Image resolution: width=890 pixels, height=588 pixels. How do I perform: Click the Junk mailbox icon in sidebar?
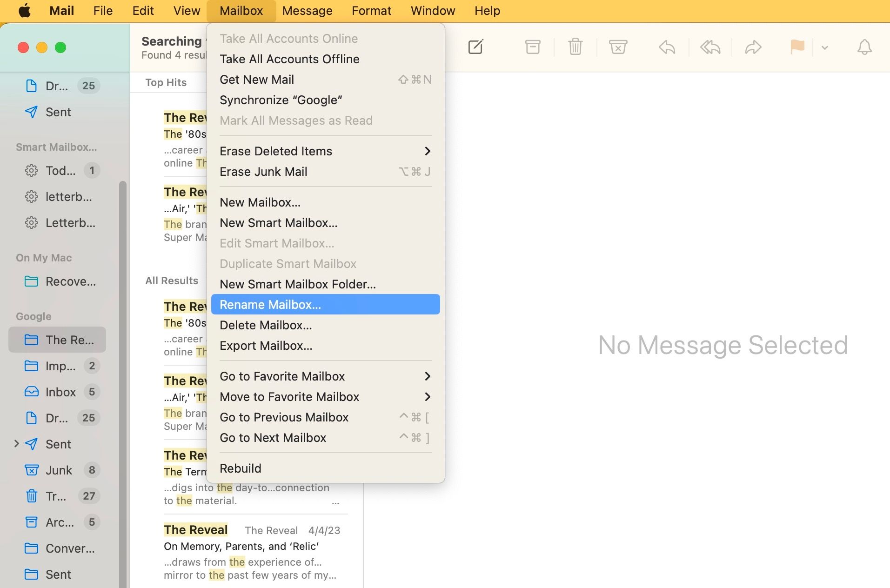pos(31,470)
